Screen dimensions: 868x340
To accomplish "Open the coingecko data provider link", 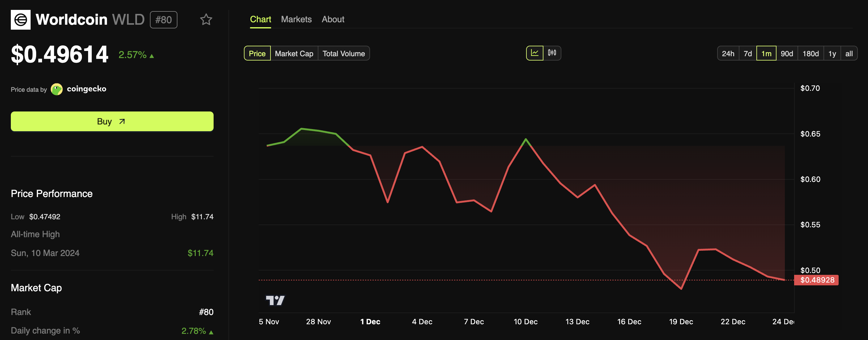I will 87,89.
